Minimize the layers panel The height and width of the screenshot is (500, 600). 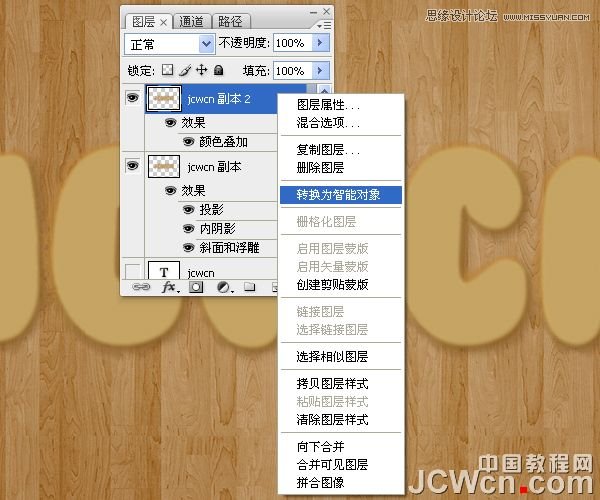[x=313, y=12]
